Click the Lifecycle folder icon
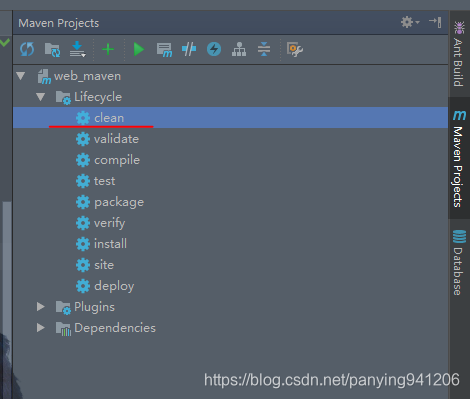 [63, 97]
